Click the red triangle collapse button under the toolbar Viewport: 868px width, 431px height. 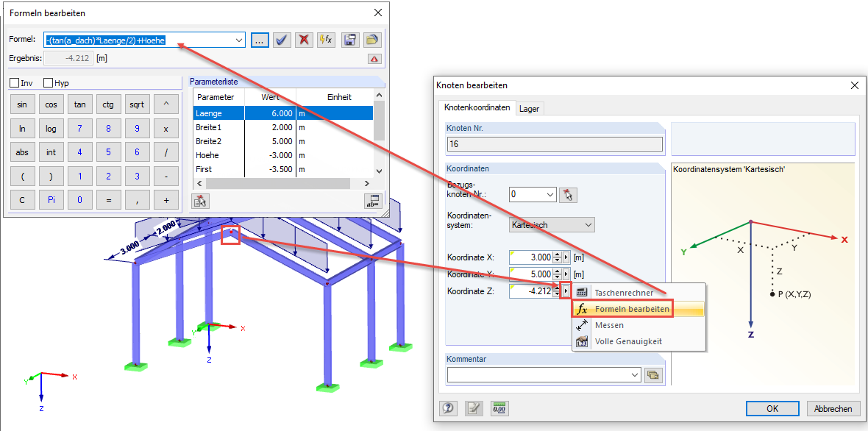(374, 58)
